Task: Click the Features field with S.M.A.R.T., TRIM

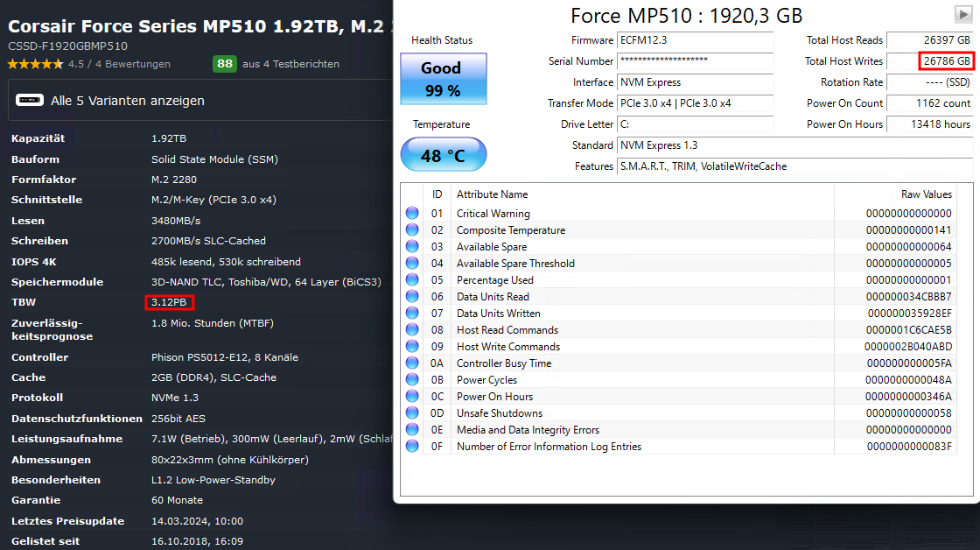Action: pos(795,166)
